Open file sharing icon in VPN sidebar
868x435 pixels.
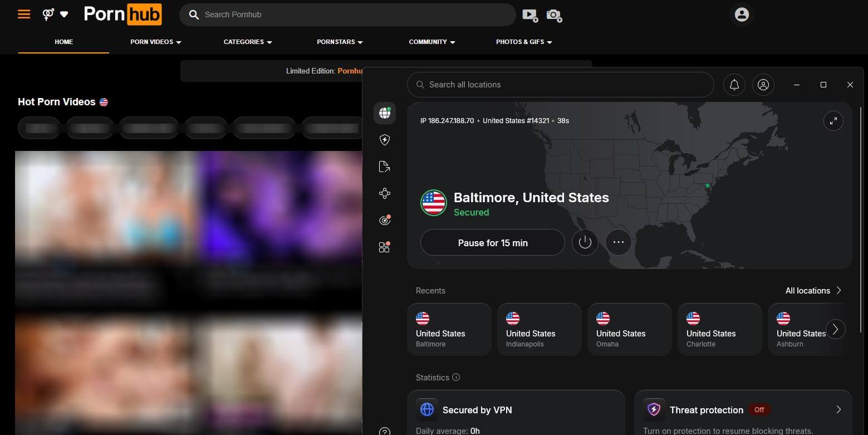point(385,167)
